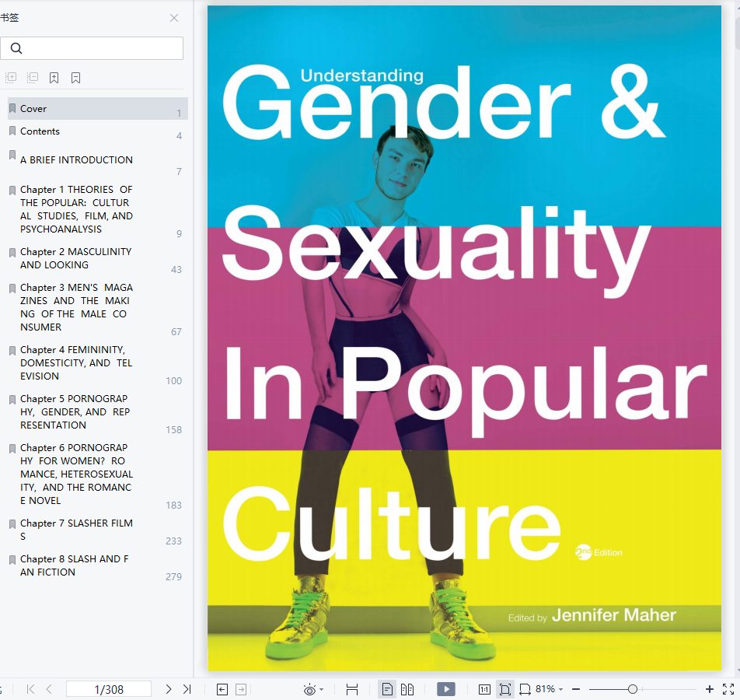
Task: Go to the first page
Action: coord(30,689)
